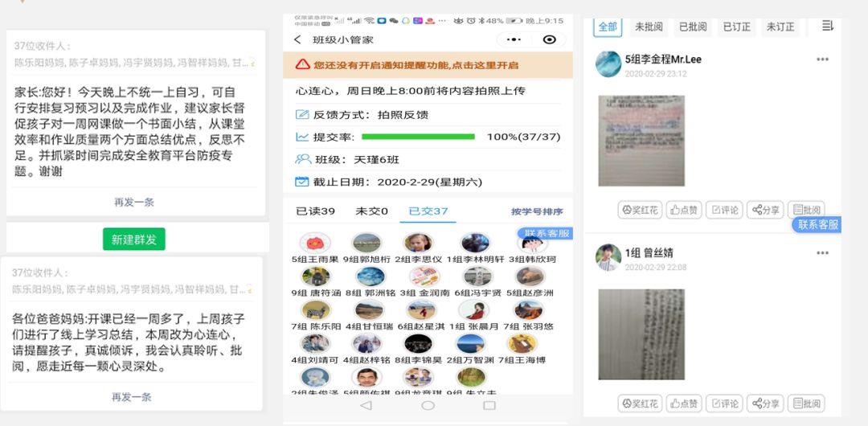
Task: Tap the red warning triangle icon
Action: 302,65
